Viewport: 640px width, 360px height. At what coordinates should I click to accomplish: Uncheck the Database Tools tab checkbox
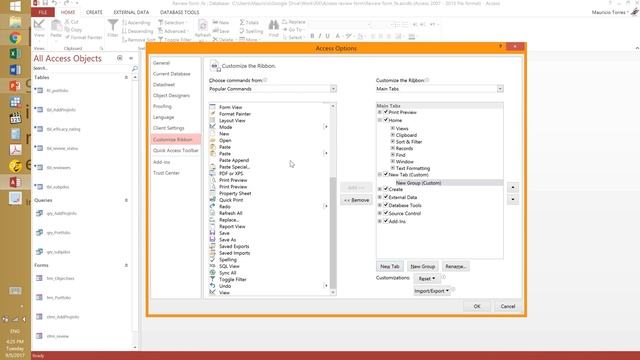(386, 205)
